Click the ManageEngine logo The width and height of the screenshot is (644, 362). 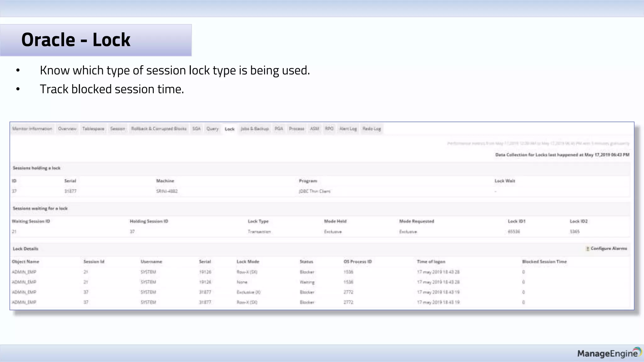tap(609, 353)
